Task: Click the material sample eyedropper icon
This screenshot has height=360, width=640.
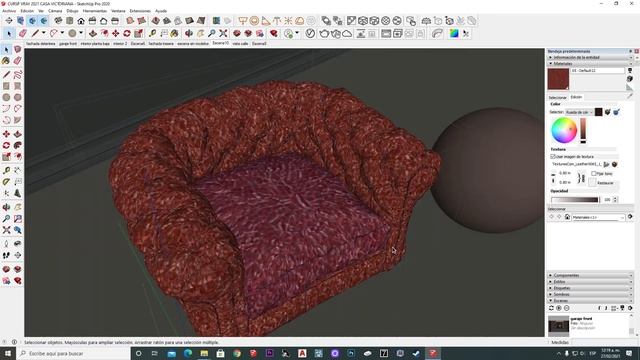Action: (x=630, y=96)
